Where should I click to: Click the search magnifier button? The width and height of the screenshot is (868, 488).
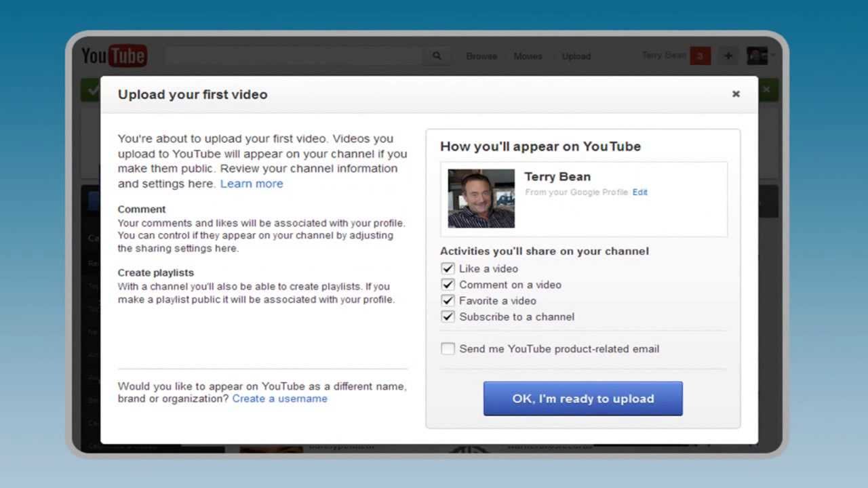click(x=437, y=56)
